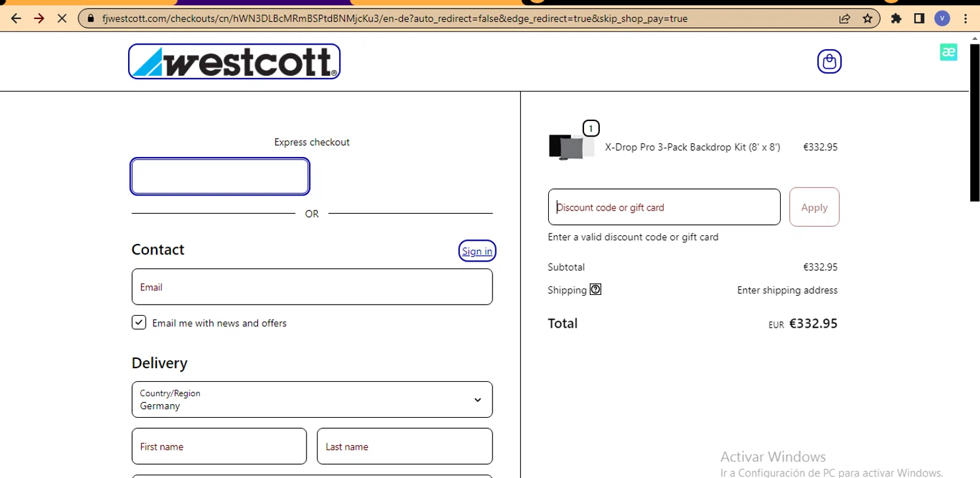Focus the Last name field
The image size is (980, 478).
pyautogui.click(x=405, y=447)
